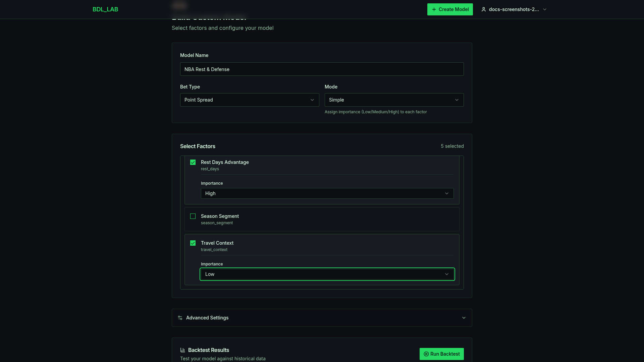This screenshot has width=644, height=362.
Task: Click the Season Segment factor row
Action: (x=322, y=219)
